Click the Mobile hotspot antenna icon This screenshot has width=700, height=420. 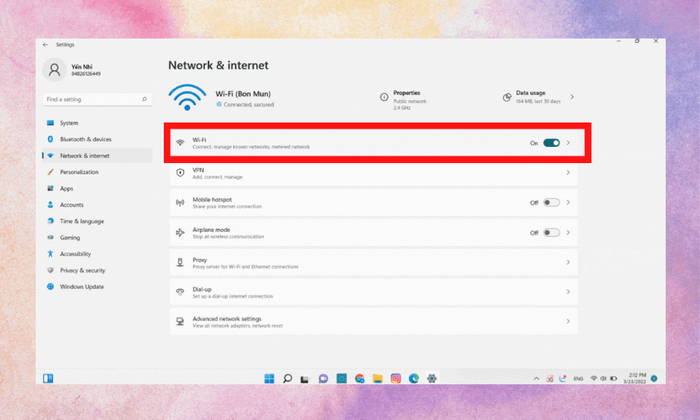(x=180, y=203)
